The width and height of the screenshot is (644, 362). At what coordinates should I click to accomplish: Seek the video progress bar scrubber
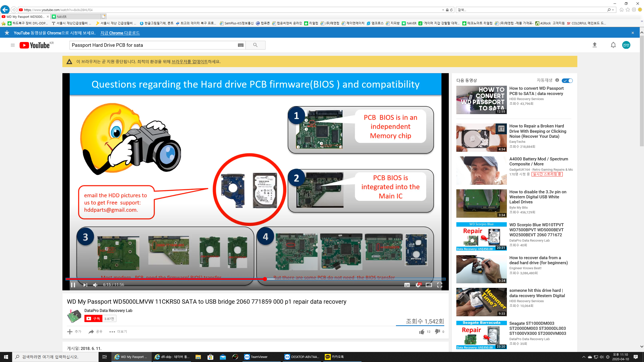pyautogui.click(x=265, y=279)
